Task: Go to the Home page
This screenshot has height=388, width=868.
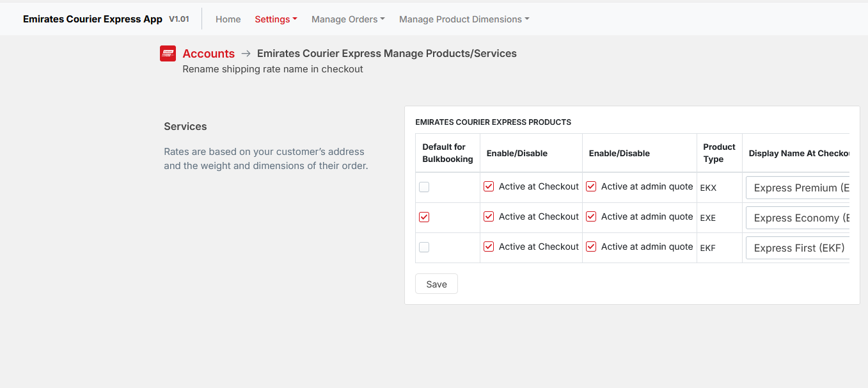Action: point(228,19)
